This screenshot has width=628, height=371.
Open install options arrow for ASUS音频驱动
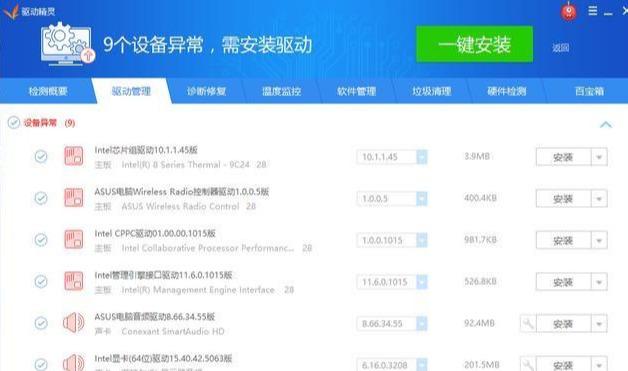(x=599, y=324)
